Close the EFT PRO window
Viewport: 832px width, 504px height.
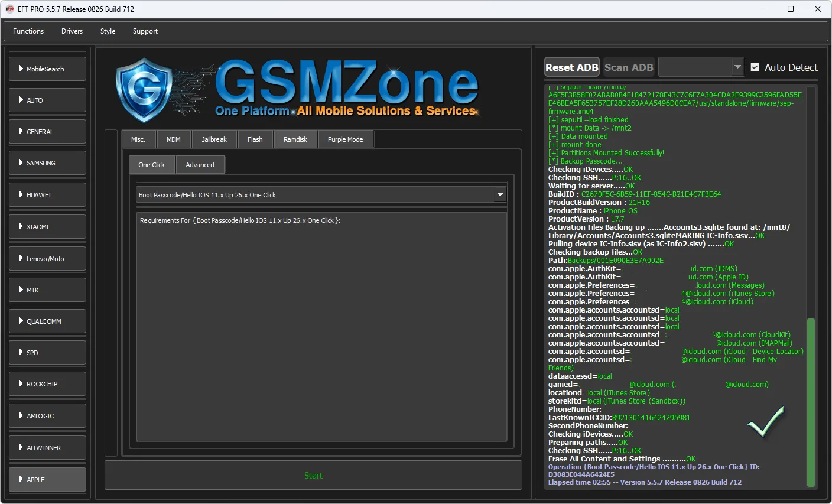click(818, 9)
